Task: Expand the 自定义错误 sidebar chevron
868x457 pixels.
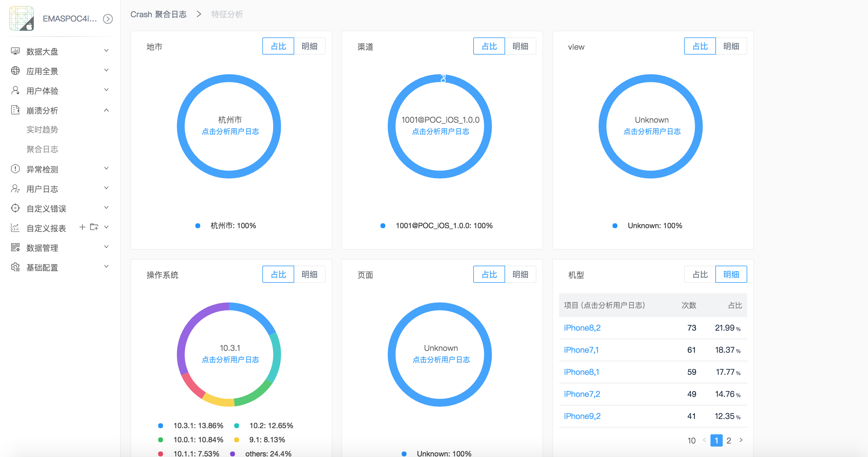Action: pyautogui.click(x=106, y=208)
